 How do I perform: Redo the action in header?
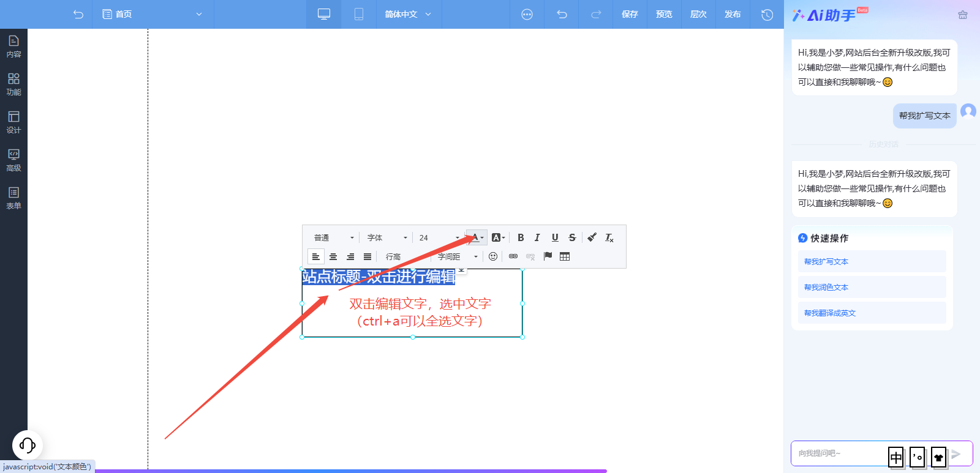(596, 14)
